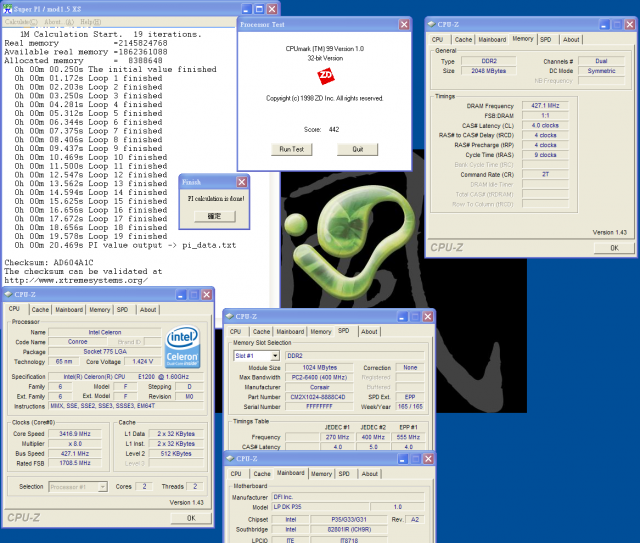The width and height of the screenshot is (640, 543).
Task: Switch to Cache tab in Mainboard window
Action: [262, 474]
